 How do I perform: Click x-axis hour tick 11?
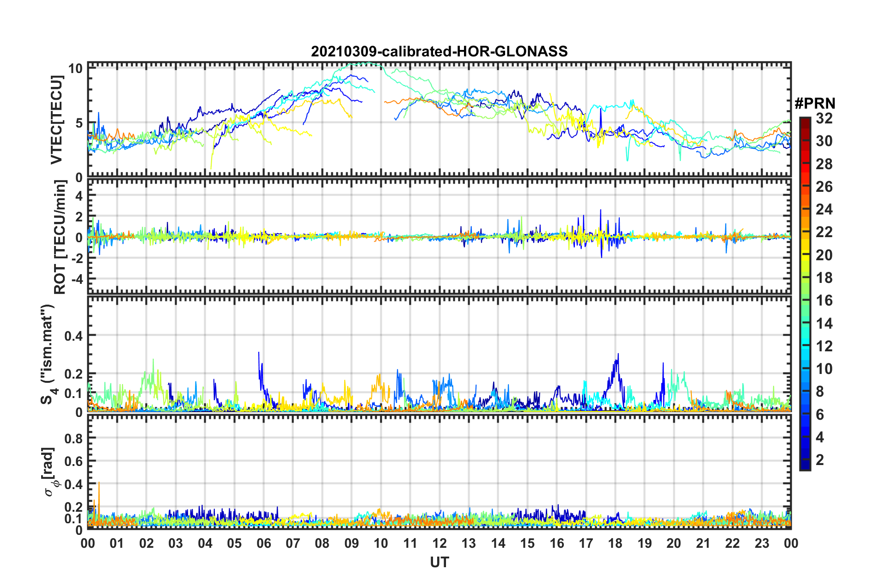point(410,543)
